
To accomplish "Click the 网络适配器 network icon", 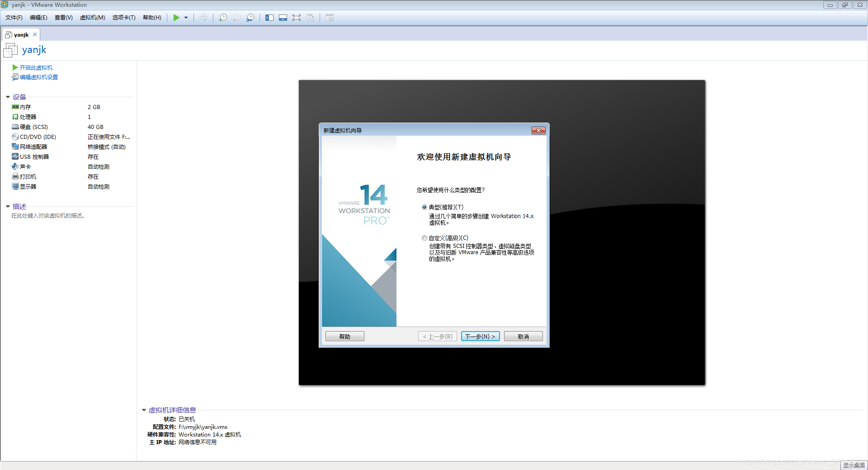I will [x=15, y=147].
